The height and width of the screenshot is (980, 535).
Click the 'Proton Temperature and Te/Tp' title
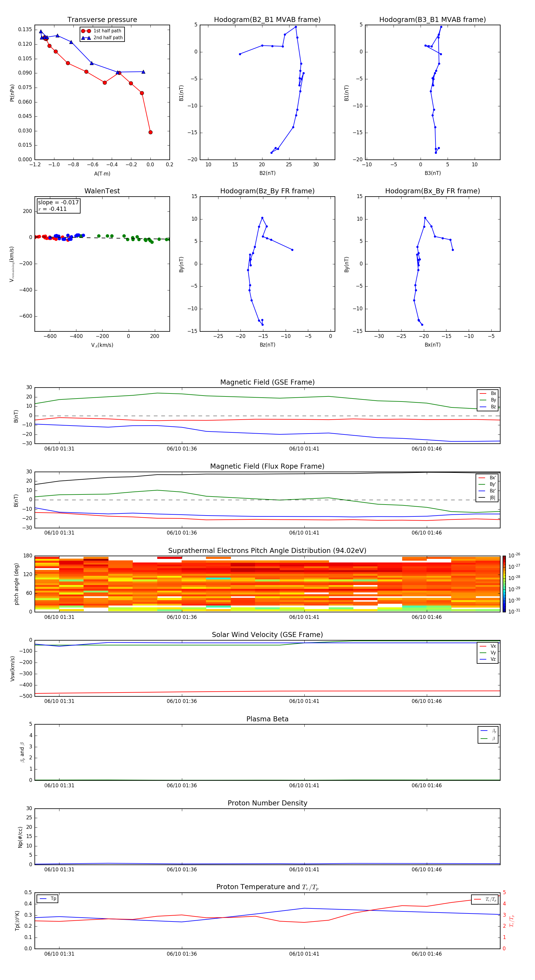click(267, 887)
